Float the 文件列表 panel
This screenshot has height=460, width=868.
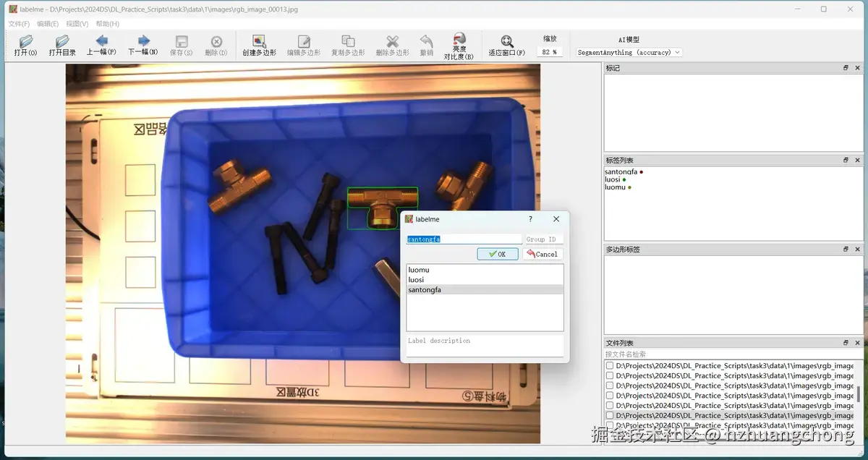click(x=846, y=343)
